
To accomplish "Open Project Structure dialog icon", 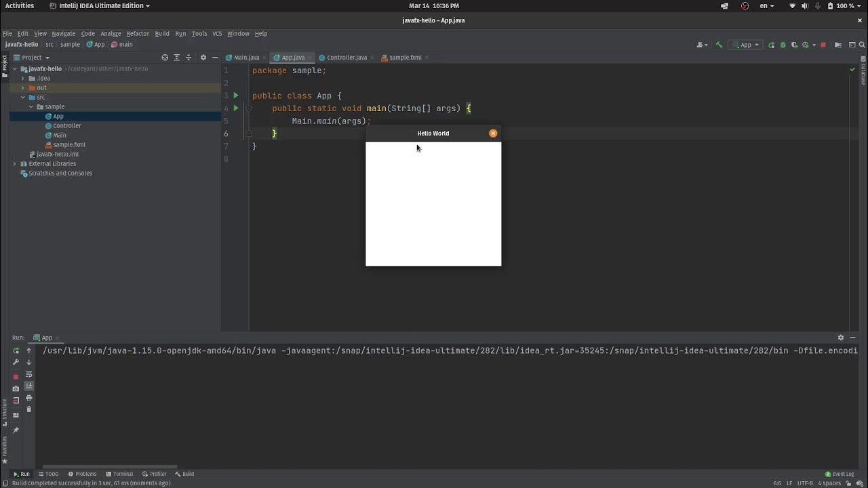I will click(838, 45).
